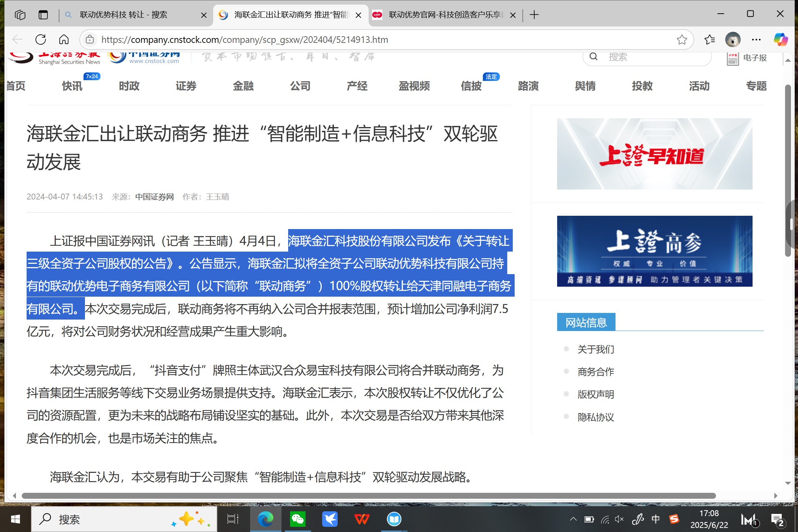Toggle the muted volume tray icon

coord(619,519)
